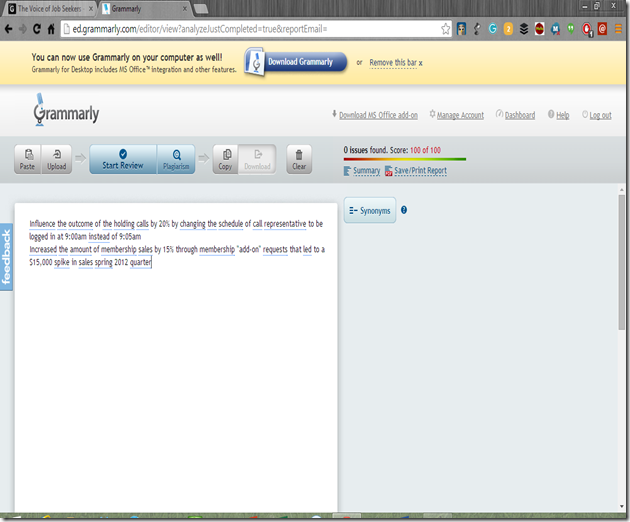Open Manage Account link
This screenshot has height=522, width=630.
point(460,115)
